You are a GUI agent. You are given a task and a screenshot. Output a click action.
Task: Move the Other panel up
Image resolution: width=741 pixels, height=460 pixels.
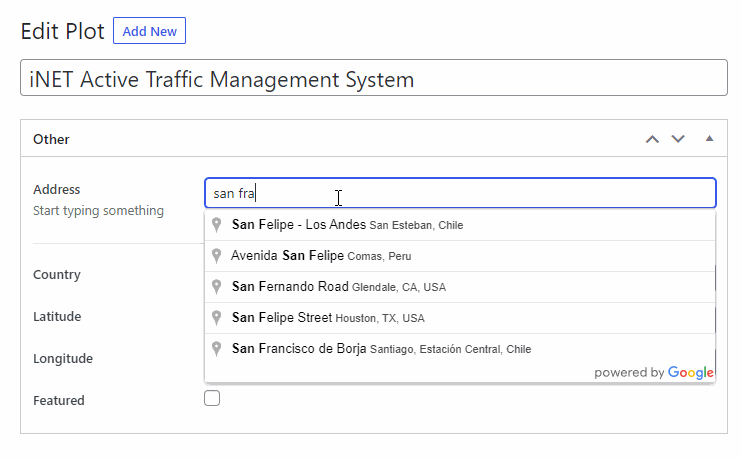(652, 139)
